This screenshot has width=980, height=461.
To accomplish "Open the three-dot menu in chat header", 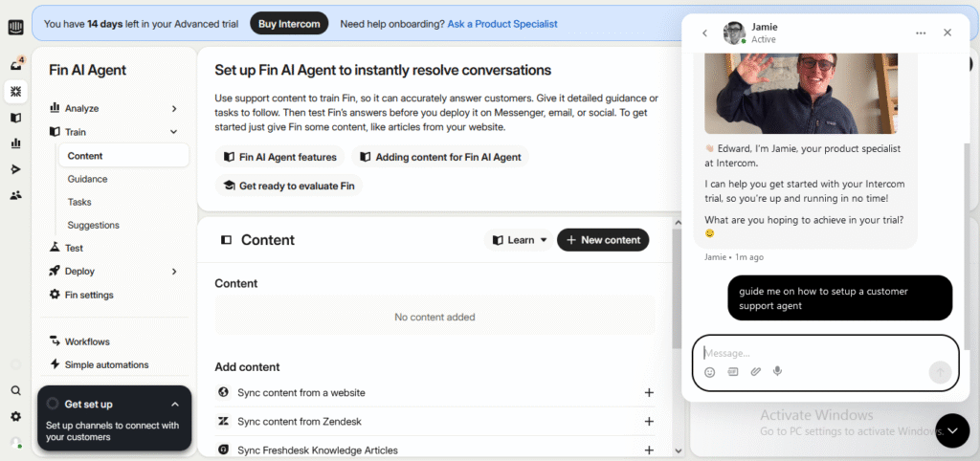I will pos(921,33).
